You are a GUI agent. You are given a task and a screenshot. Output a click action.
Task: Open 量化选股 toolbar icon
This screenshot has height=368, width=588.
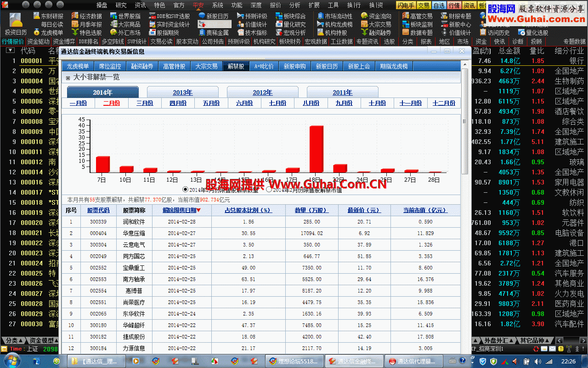click(533, 33)
